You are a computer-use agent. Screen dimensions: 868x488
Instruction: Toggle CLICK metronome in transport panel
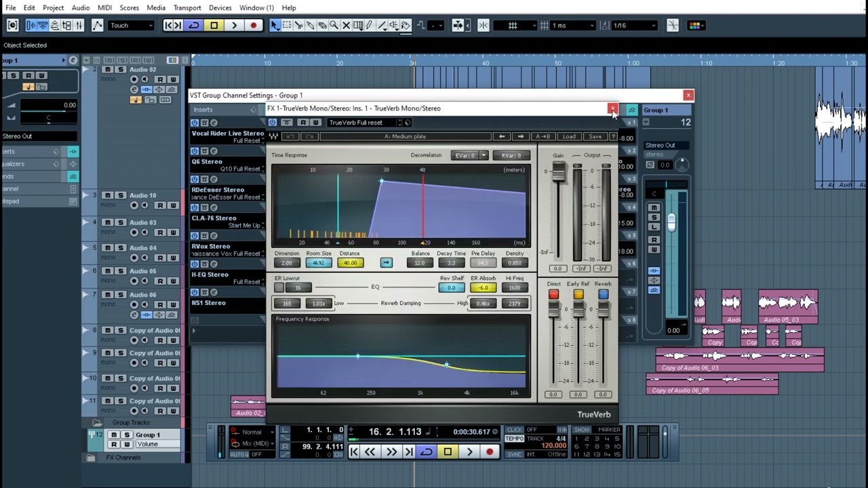tap(515, 430)
